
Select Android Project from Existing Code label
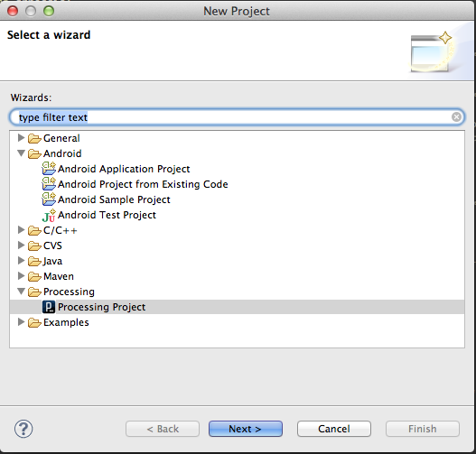coord(143,184)
